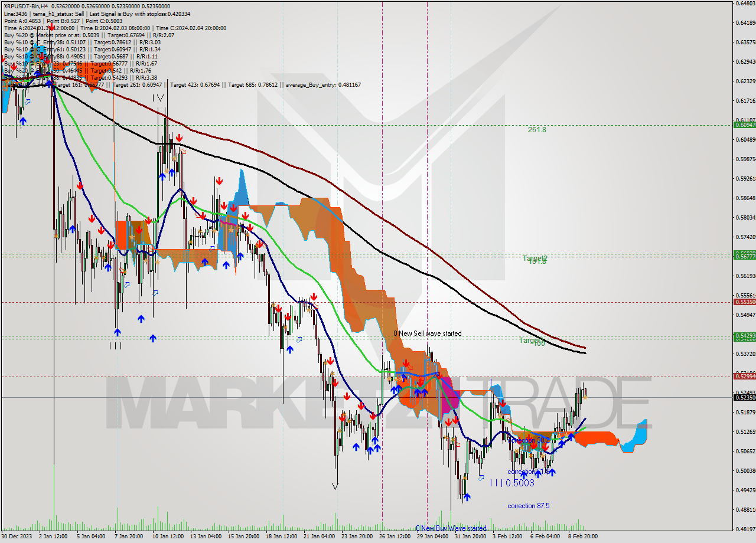Click the correction 87.5 label
756x543 pixels.
click(x=528, y=506)
